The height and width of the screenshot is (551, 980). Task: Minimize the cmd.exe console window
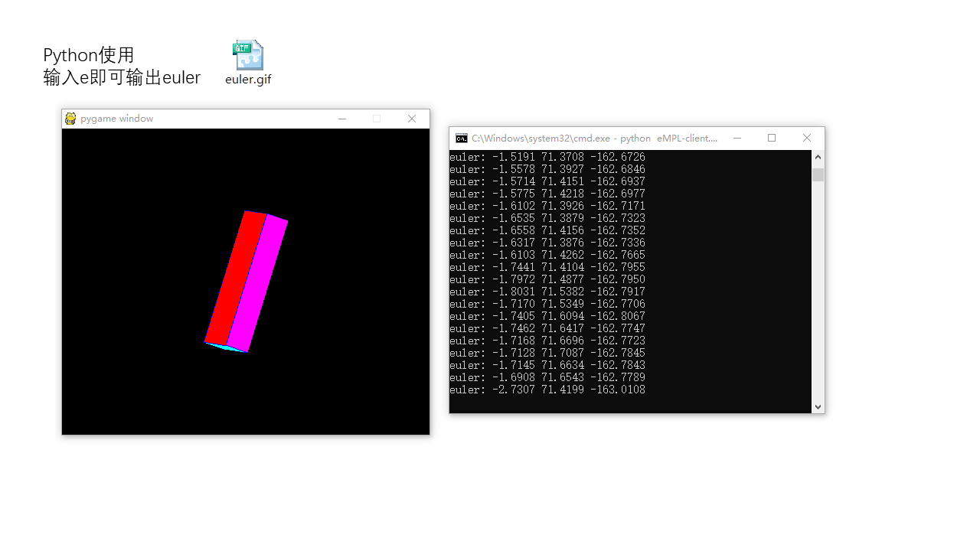[x=737, y=138]
